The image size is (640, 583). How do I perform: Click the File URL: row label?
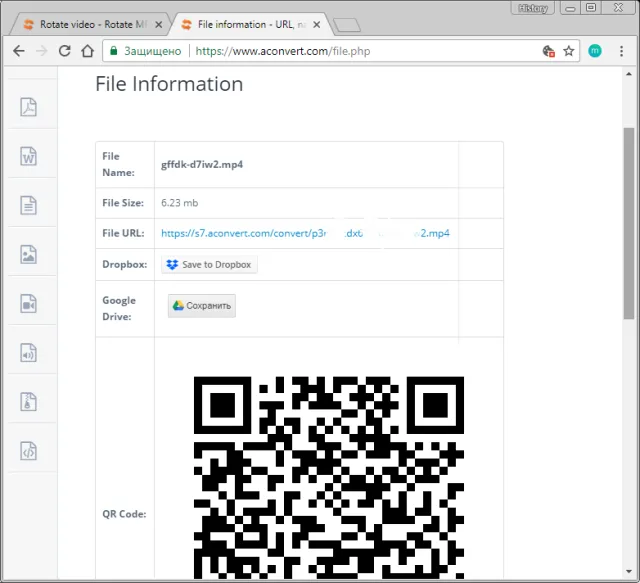[123, 233]
